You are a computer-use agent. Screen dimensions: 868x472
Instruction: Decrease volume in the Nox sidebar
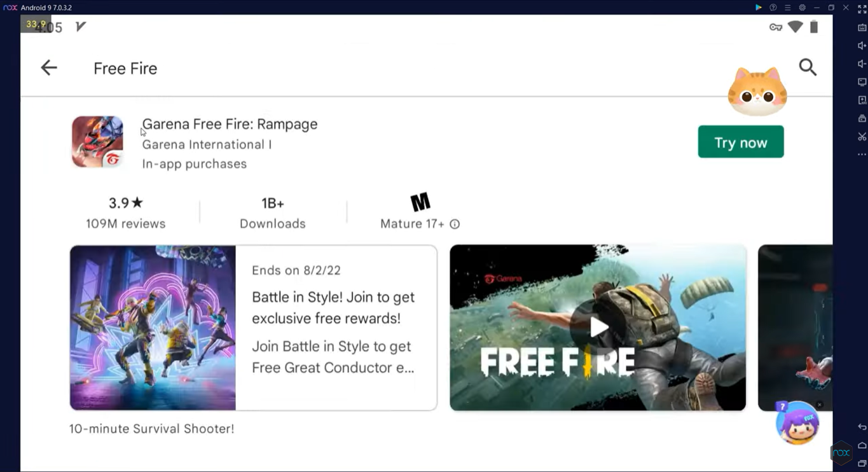pos(862,64)
